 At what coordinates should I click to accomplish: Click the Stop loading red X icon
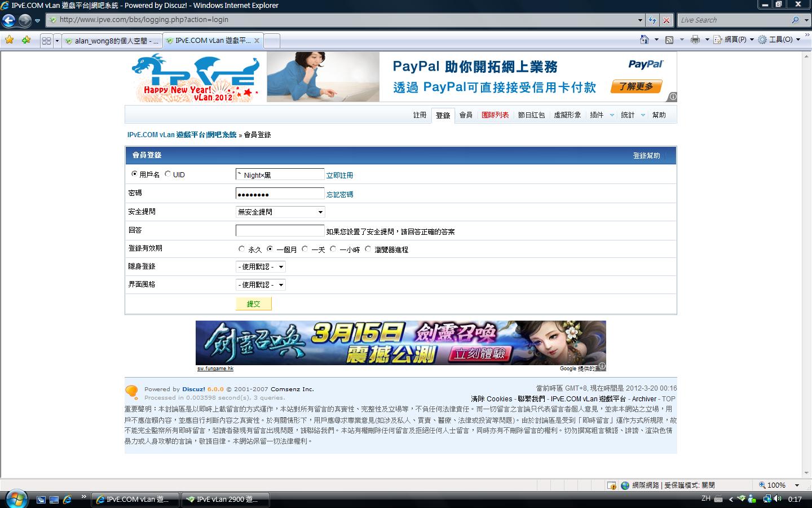click(x=666, y=20)
